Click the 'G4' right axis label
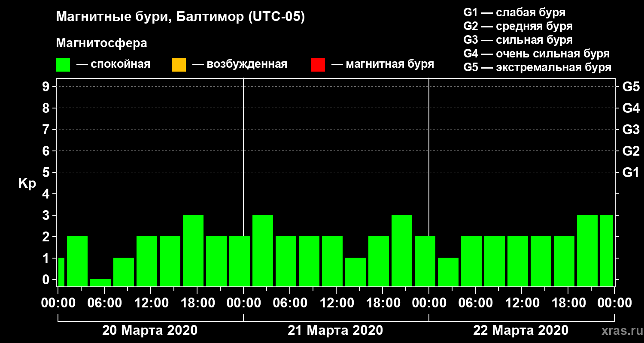 click(631, 108)
